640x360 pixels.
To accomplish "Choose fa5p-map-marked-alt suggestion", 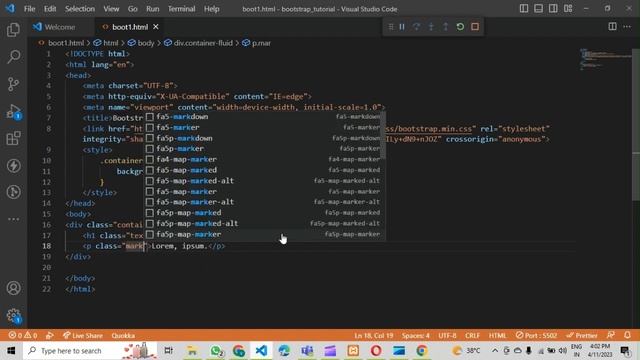I will click(263, 223).
